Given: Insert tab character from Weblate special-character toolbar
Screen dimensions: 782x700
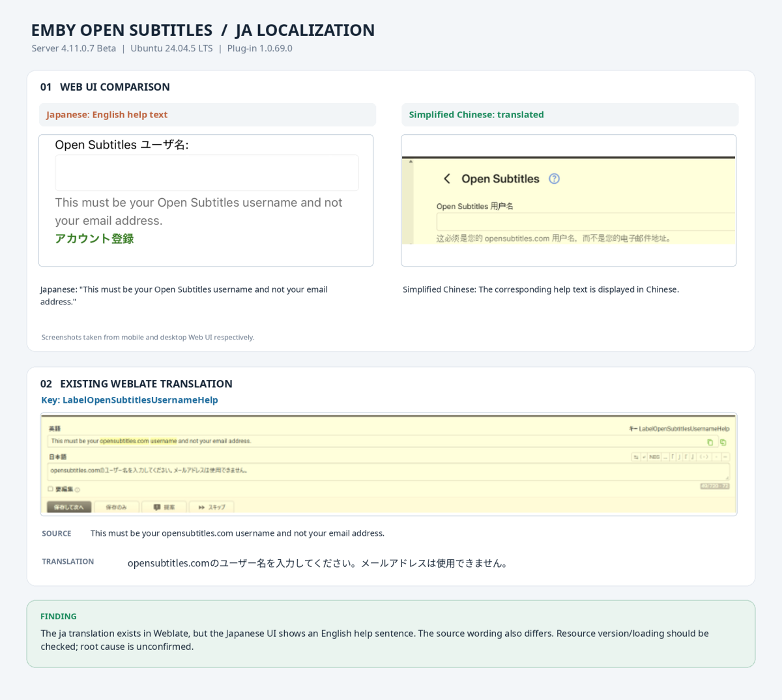Looking at the screenshot, I should (636, 457).
